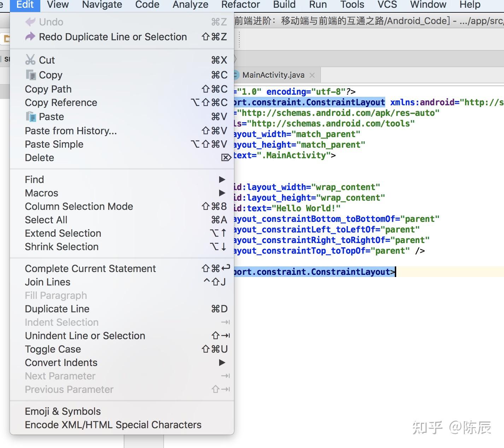Close the MainActivity.java tab
Screen dimensions: 504x448
click(312, 75)
